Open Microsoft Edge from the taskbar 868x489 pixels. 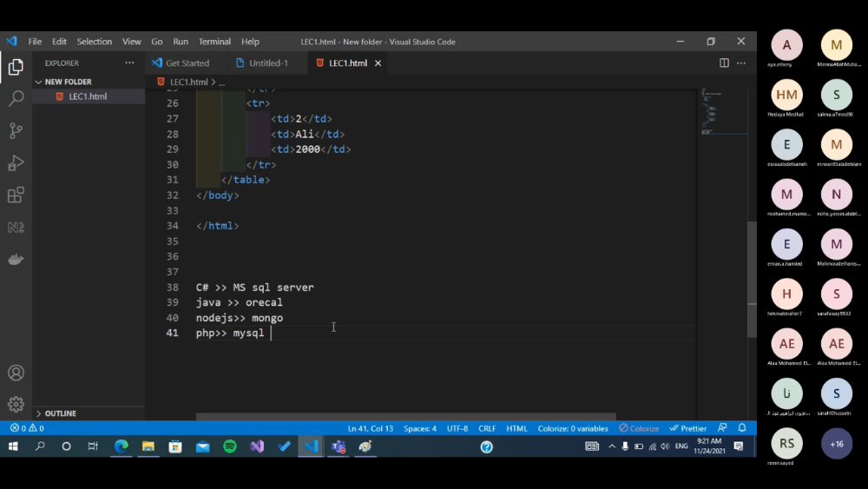point(122,446)
